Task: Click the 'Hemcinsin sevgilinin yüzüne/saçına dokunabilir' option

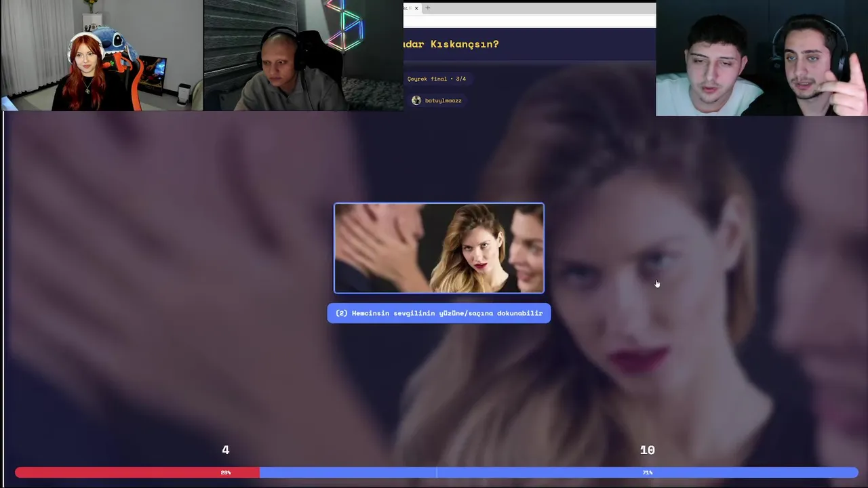Action: [x=439, y=313]
